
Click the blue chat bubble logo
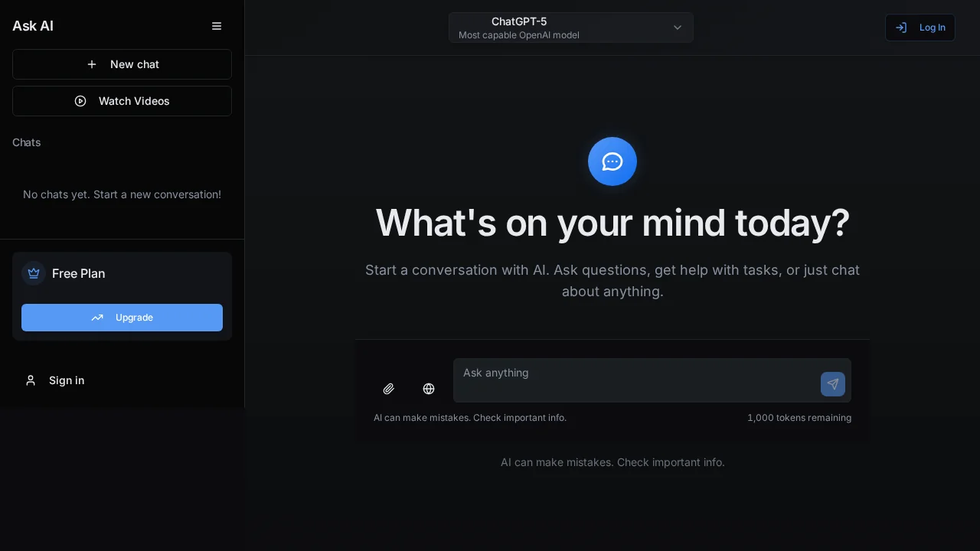tap(612, 161)
